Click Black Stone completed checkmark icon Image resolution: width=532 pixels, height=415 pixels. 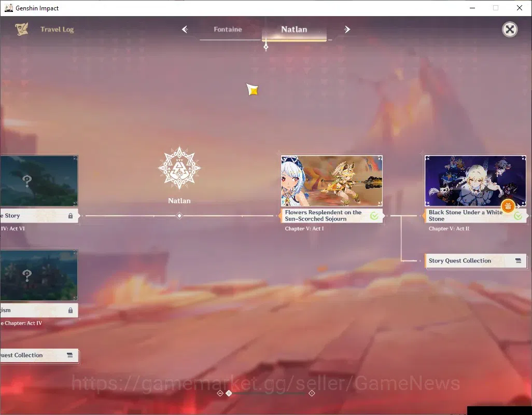pos(518,216)
